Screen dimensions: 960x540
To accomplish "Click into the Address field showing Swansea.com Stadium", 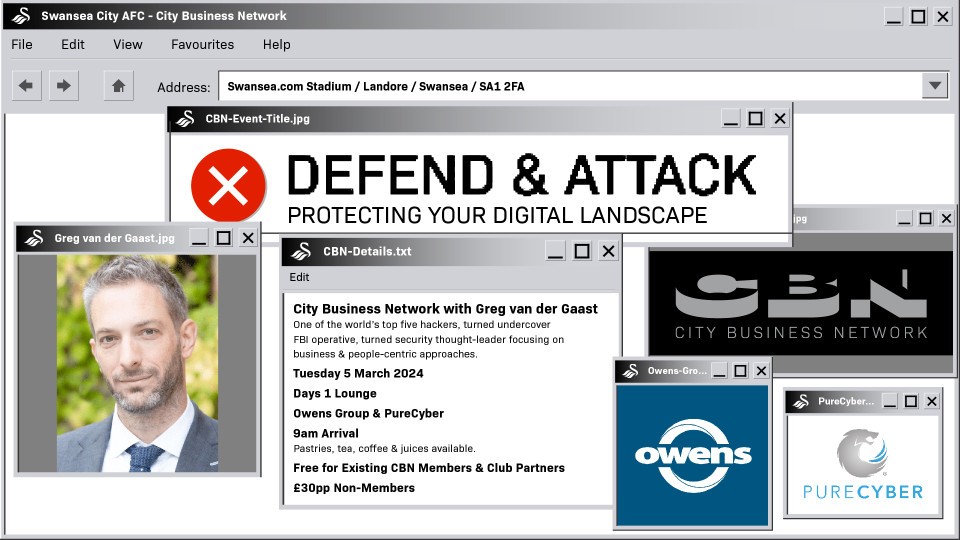I will pyautogui.click(x=570, y=86).
